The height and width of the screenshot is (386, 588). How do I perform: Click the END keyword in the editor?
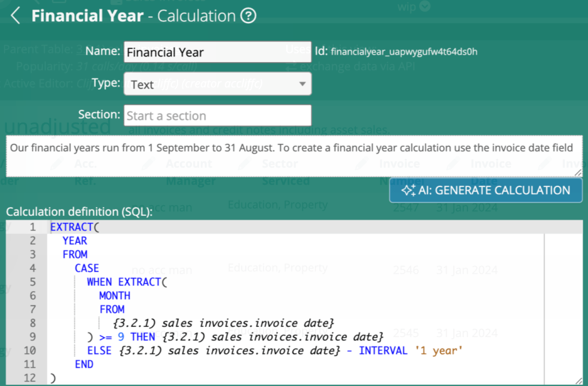(84, 364)
